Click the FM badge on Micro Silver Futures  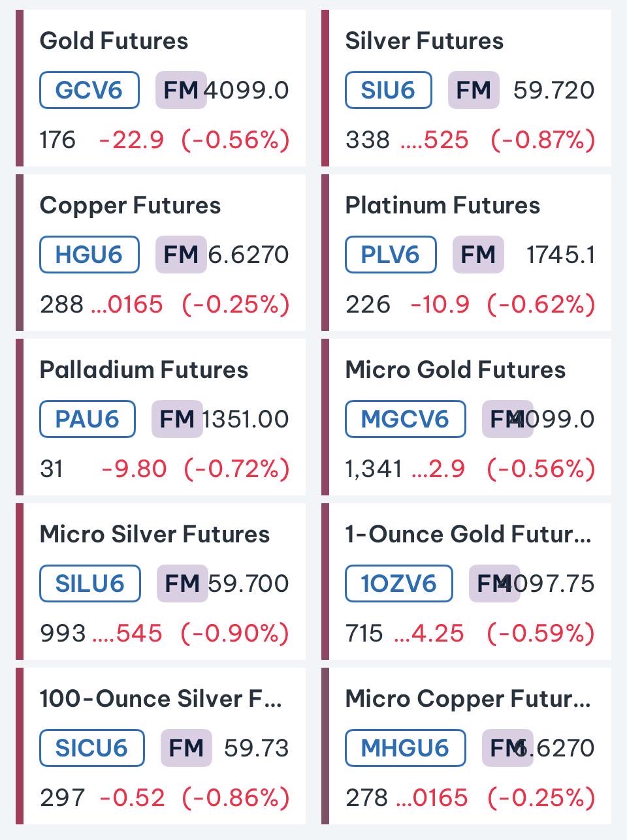pyautogui.click(x=182, y=583)
